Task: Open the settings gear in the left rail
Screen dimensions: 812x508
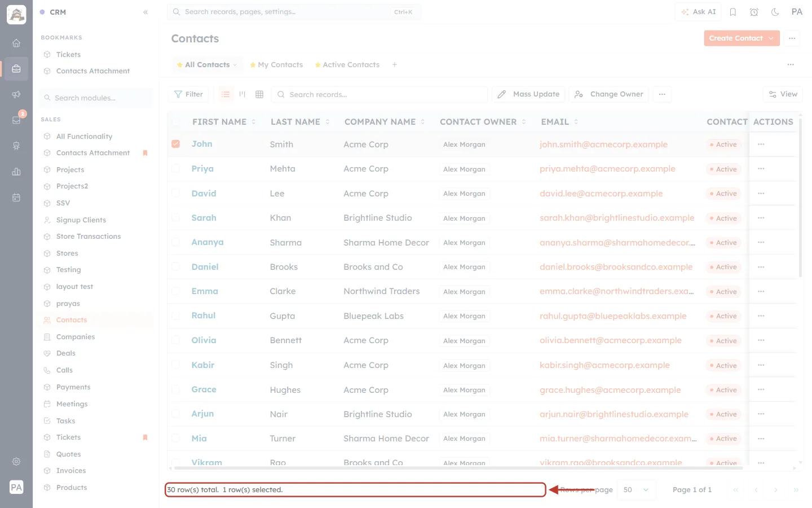Action: (16, 461)
